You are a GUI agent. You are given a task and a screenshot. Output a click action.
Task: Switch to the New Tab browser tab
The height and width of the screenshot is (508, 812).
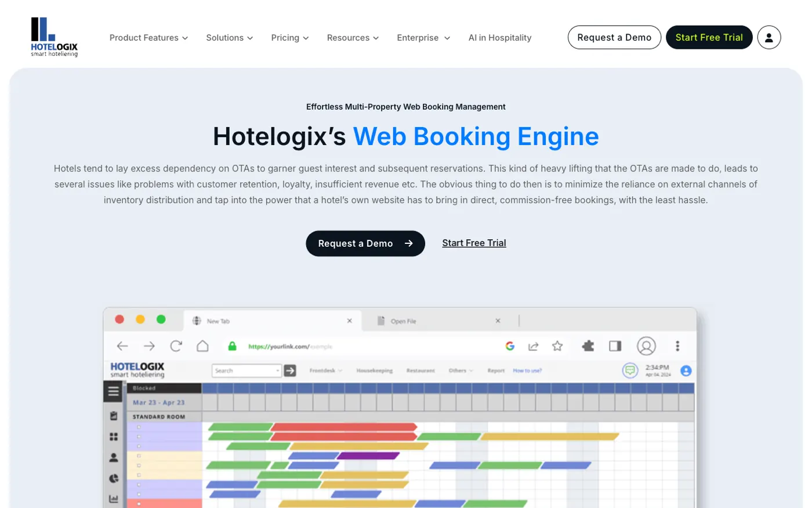tap(273, 320)
